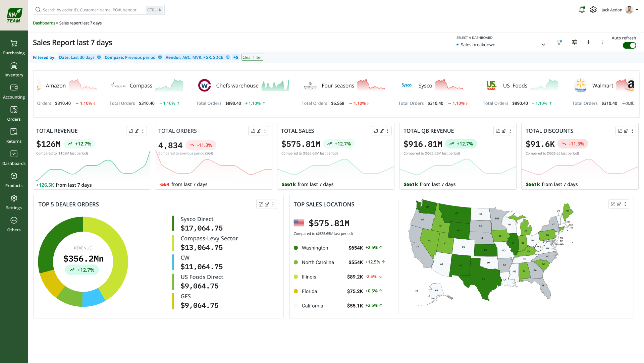Screen dimensions: 644x363
Task: Toggle the Auto refresh switch
Action: [629, 45]
